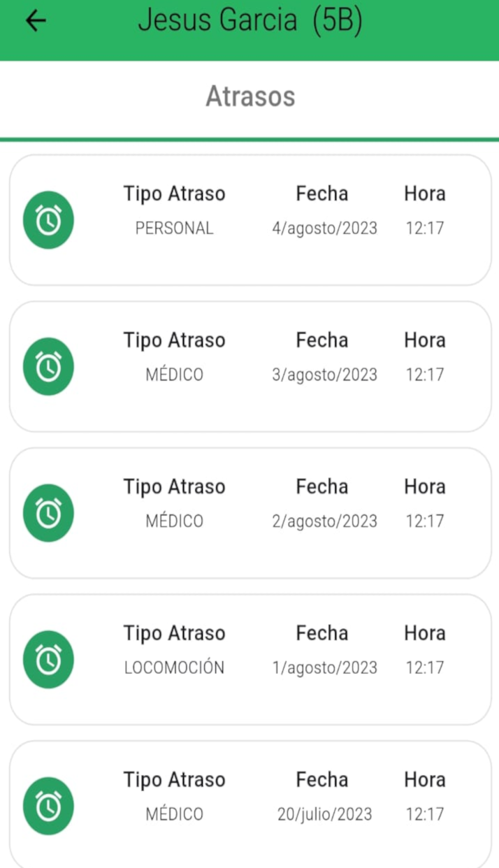
Task: Click the Hora label on the LOCOMOCIÓN card
Action: [425, 633]
